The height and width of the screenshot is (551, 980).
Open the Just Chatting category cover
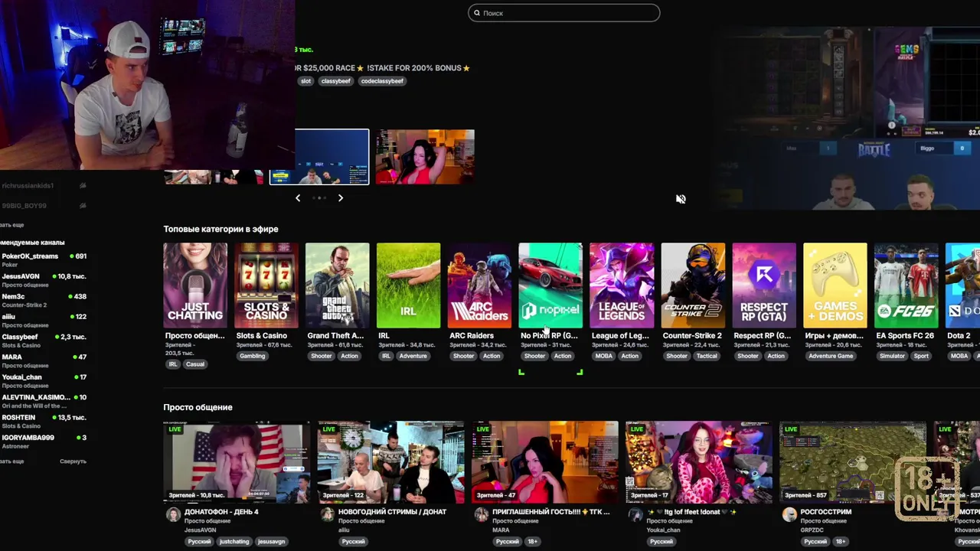[x=195, y=285]
